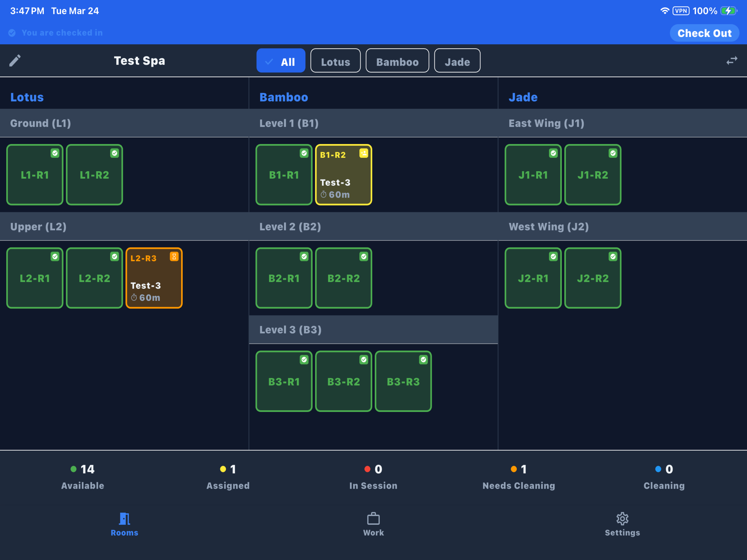Viewport: 747px width, 560px height.
Task: Select room L2-R2 card
Action: click(95, 278)
